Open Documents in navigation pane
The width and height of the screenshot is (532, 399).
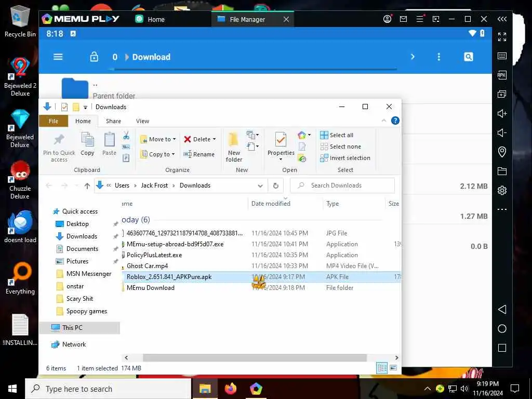pos(82,249)
